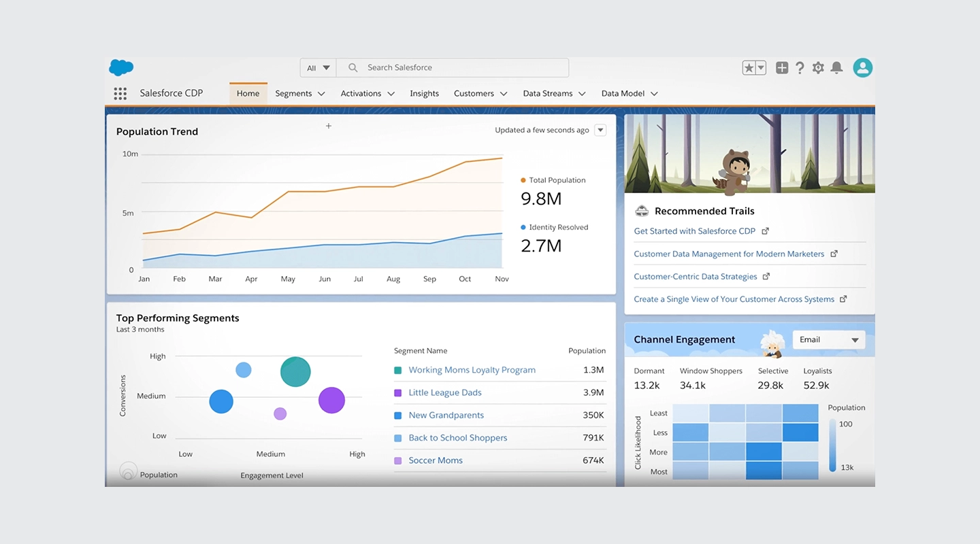Click the Selective value 29.8k

pyautogui.click(x=770, y=386)
